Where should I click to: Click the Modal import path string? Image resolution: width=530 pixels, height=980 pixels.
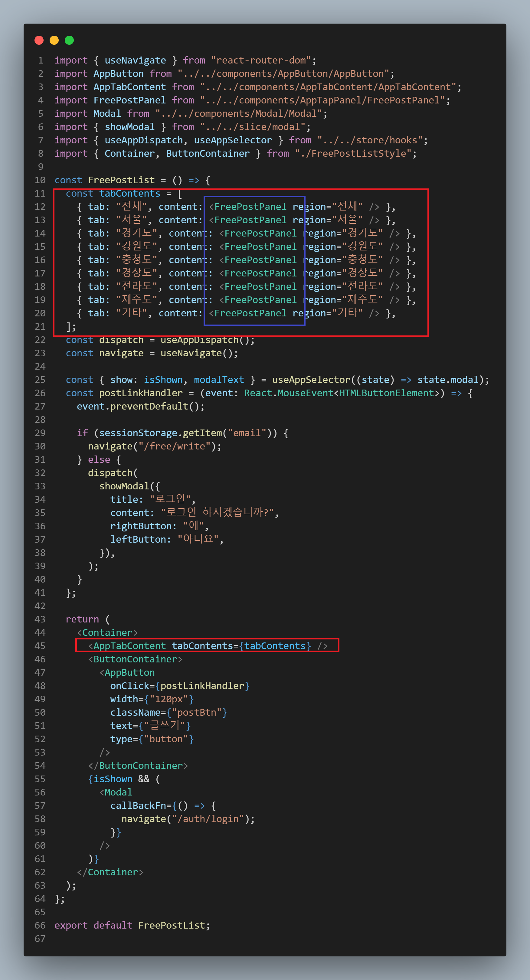[x=239, y=114]
